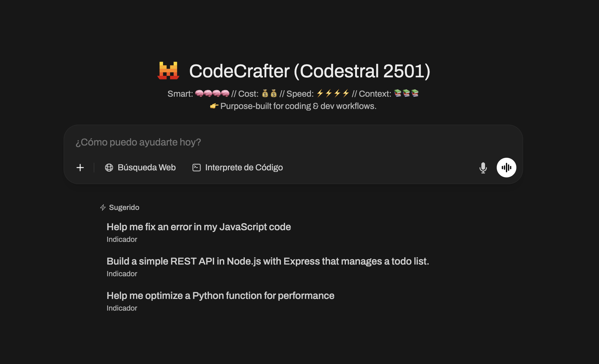This screenshot has width=599, height=364.
Task: Choose the REST API in Node.js suggestion
Action: click(x=268, y=261)
